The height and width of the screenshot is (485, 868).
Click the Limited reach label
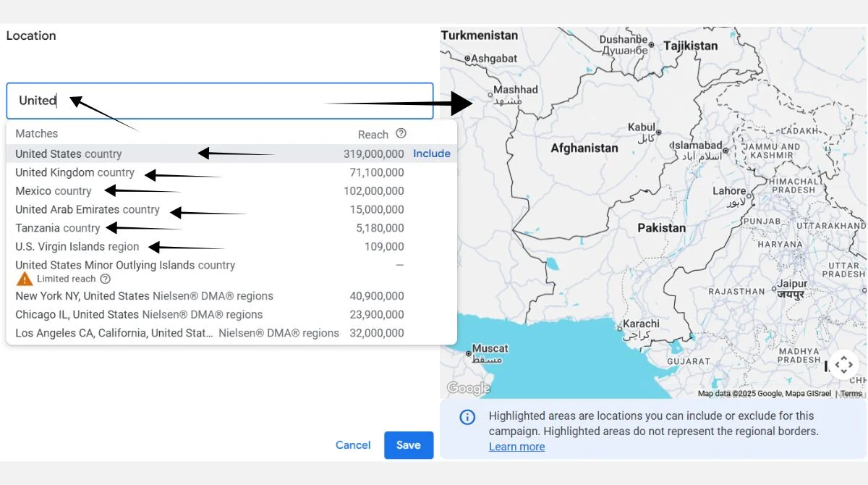[67, 279]
